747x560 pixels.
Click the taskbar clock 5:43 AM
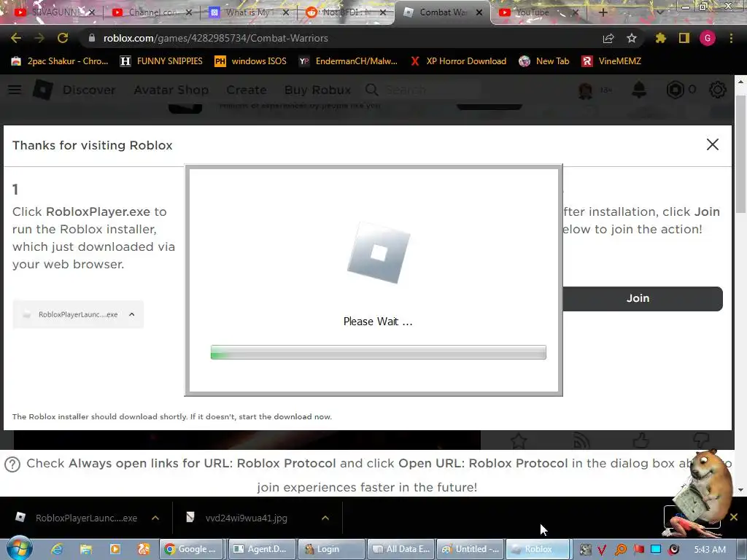pos(710,550)
